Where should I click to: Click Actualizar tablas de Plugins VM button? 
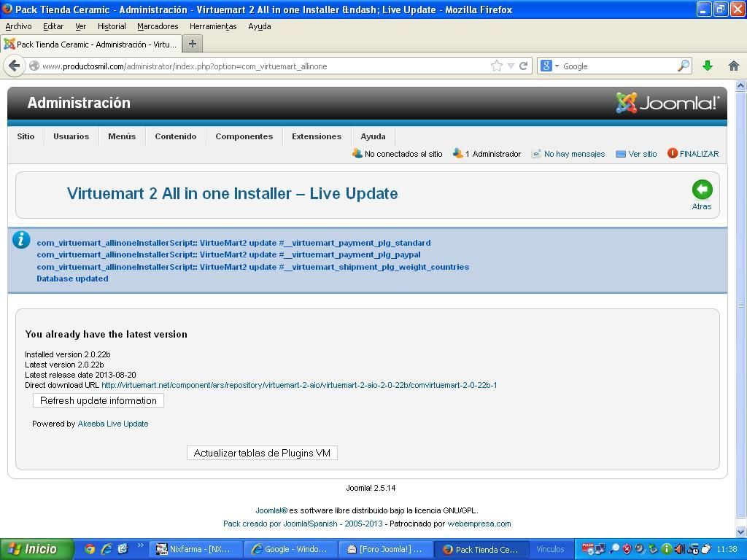[x=262, y=453]
